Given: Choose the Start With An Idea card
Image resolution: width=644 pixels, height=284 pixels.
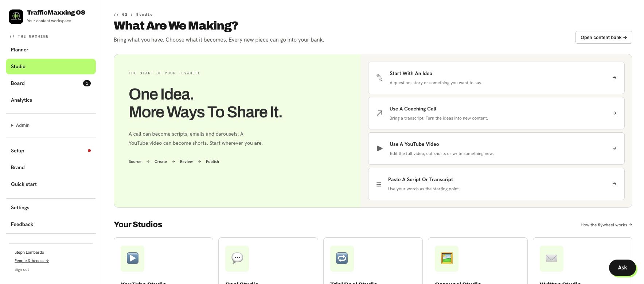Looking at the screenshot, I should point(496,78).
